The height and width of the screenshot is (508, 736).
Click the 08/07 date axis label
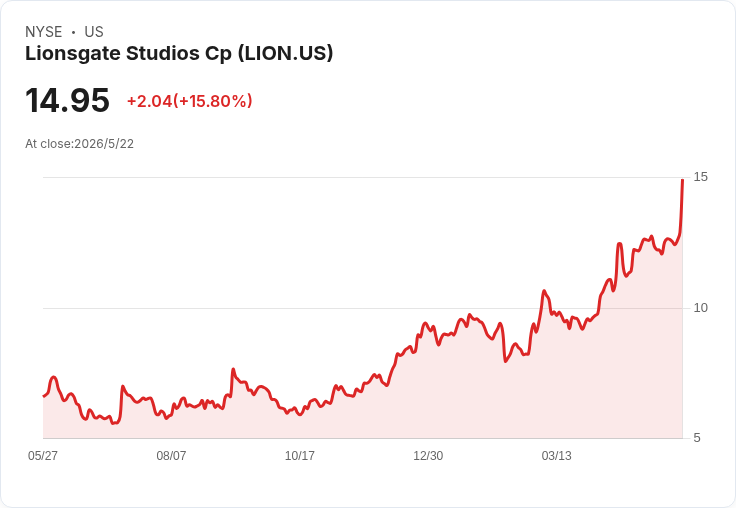click(x=171, y=455)
